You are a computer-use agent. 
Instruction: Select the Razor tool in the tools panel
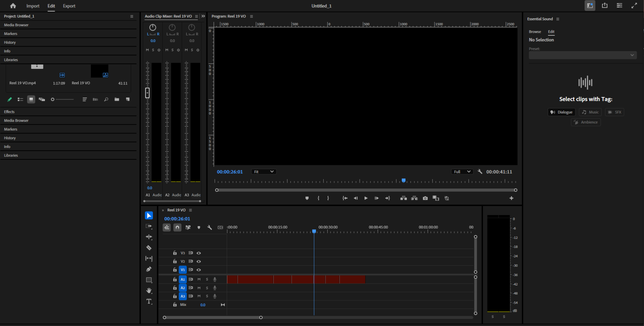click(149, 248)
